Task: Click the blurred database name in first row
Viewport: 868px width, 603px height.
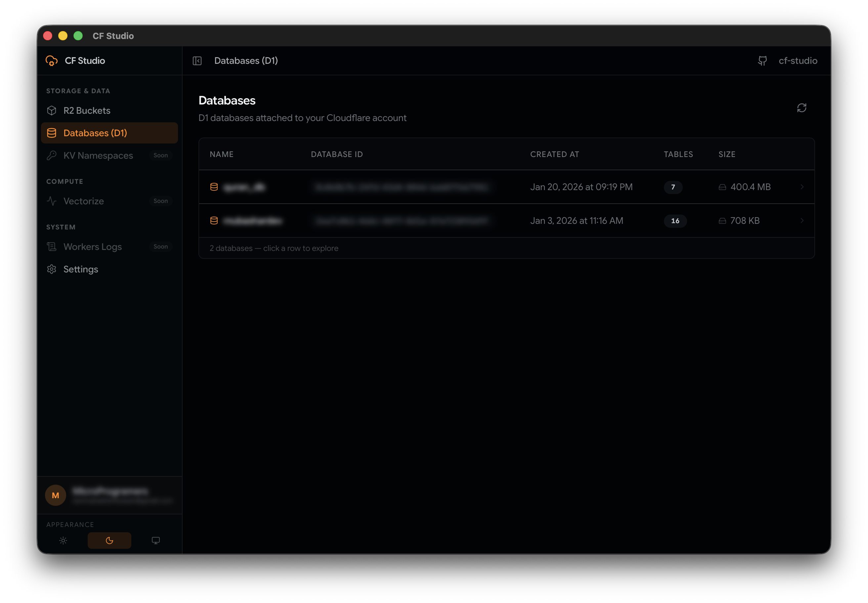Action: pos(244,187)
